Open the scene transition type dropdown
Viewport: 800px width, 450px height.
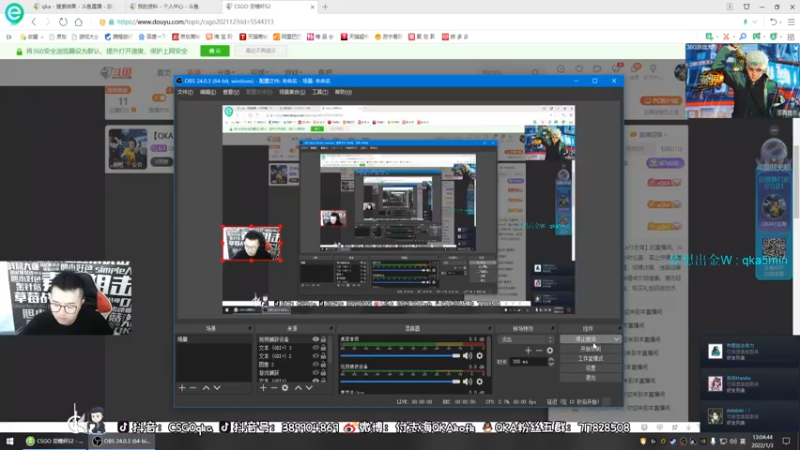[x=526, y=339]
